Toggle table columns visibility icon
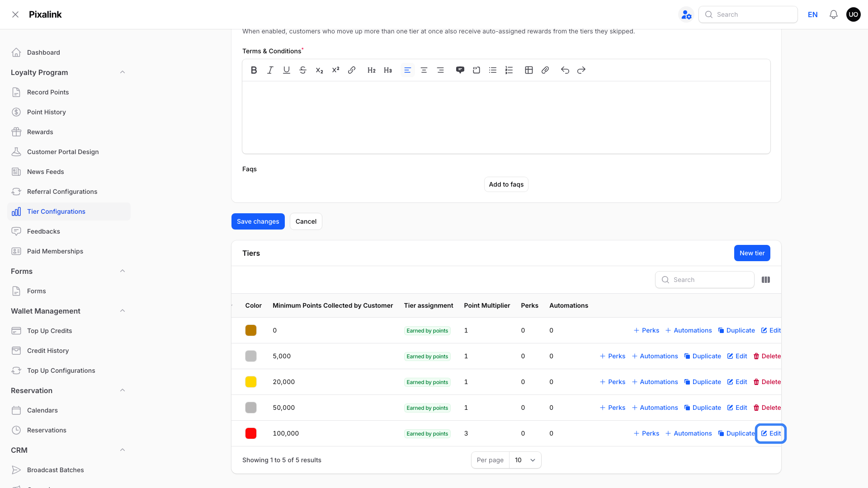The height and width of the screenshot is (488, 868). [765, 280]
